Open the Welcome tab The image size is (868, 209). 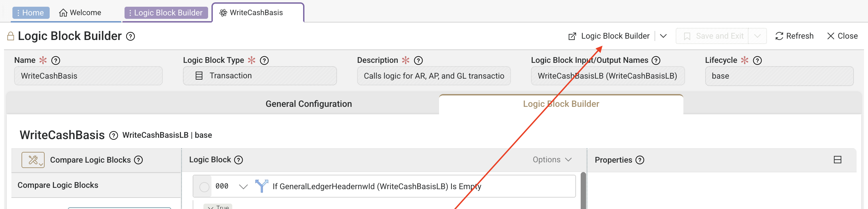pyautogui.click(x=80, y=13)
